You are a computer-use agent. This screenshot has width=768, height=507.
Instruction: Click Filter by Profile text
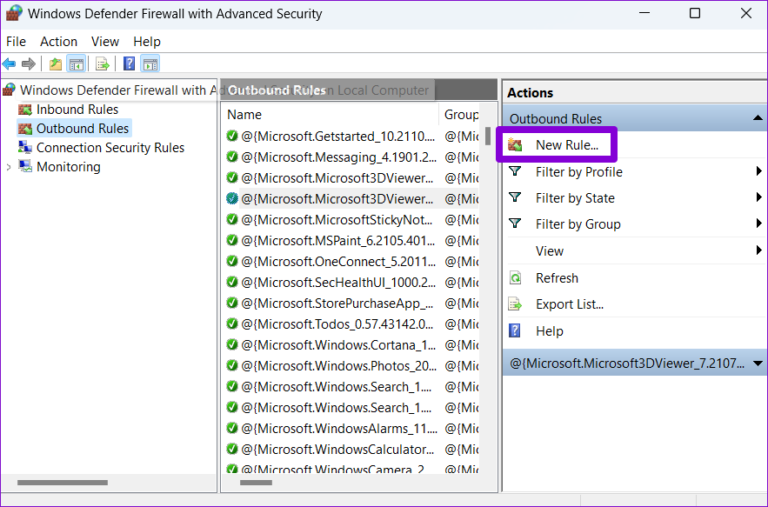click(579, 172)
